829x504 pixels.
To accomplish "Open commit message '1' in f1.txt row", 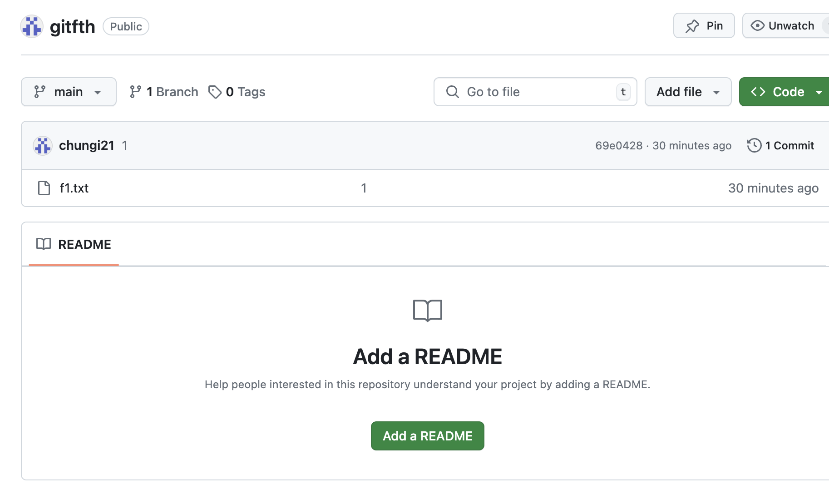I will [364, 188].
